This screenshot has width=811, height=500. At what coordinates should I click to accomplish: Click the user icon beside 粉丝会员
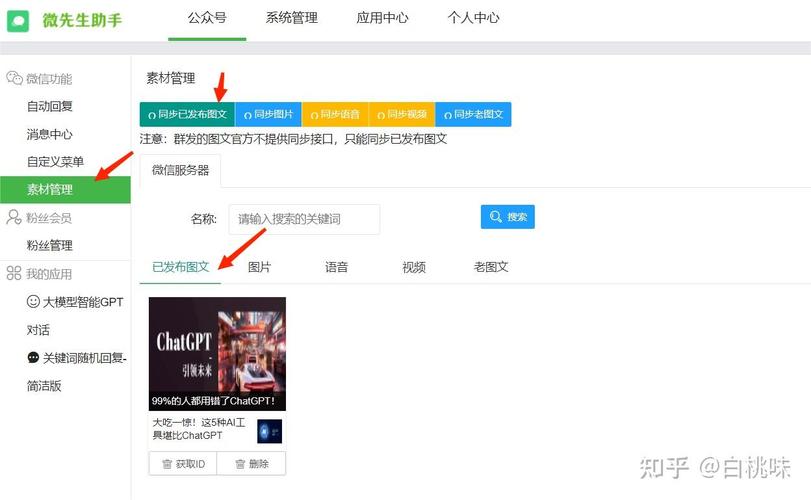[x=13, y=217]
